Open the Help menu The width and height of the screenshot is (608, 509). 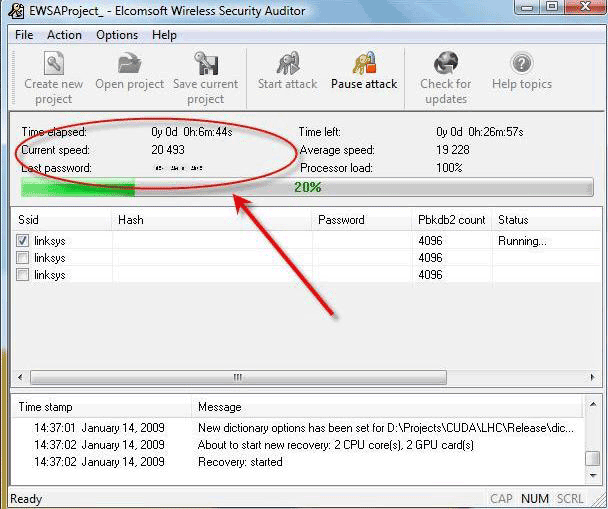coord(164,35)
